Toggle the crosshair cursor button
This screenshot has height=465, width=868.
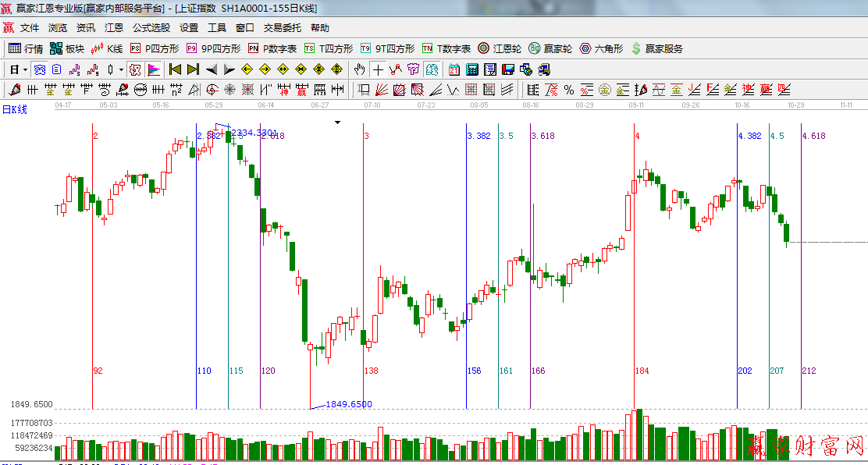378,69
